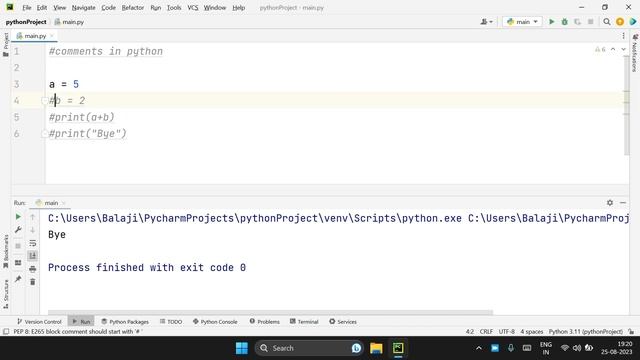The image size is (640, 360).
Task: Open the TODO tool window
Action: [x=171, y=322]
